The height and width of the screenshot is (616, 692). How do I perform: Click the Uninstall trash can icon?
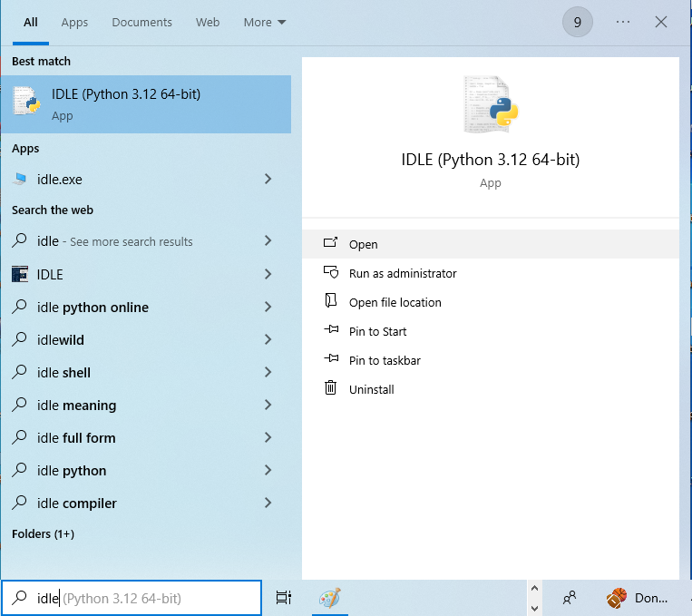point(330,387)
